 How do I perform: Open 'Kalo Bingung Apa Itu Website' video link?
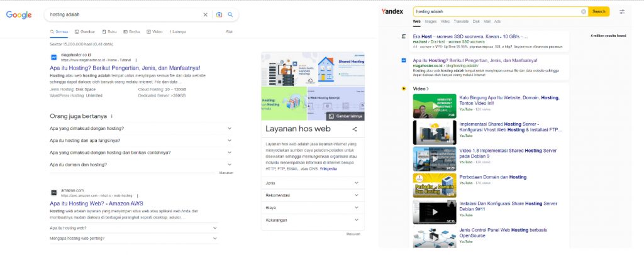[x=509, y=100]
